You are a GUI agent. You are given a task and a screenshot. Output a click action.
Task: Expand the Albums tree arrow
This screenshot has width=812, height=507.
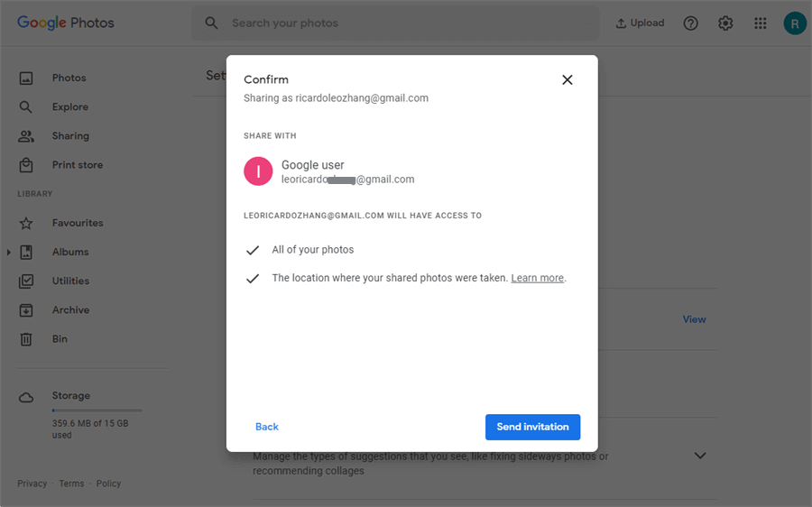tap(9, 253)
